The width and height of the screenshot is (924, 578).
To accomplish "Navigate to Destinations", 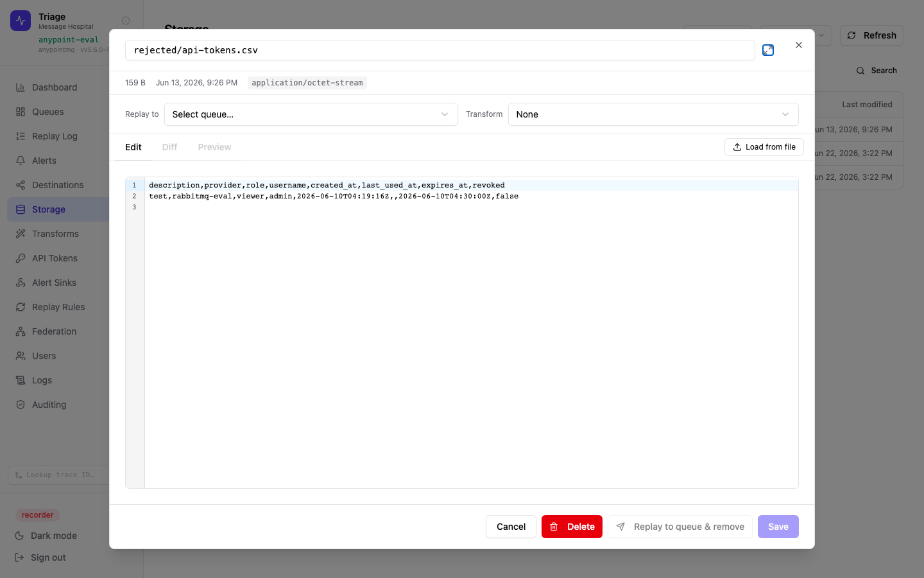I will (58, 185).
